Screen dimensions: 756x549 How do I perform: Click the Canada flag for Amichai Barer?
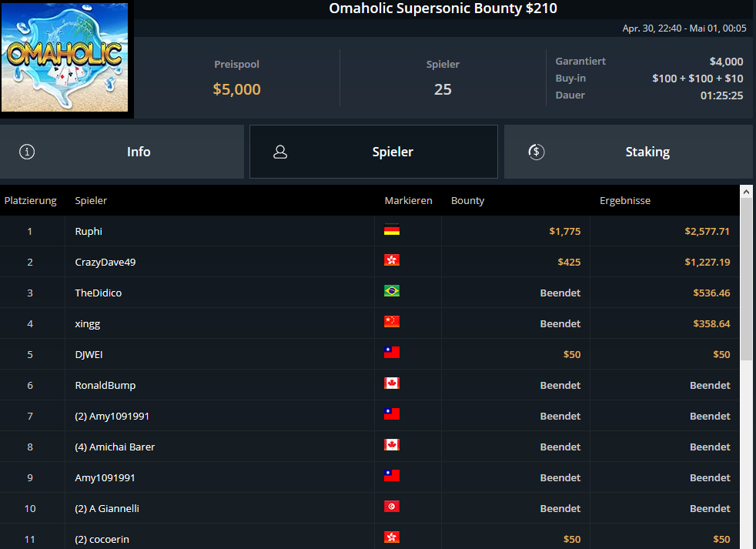click(x=392, y=445)
